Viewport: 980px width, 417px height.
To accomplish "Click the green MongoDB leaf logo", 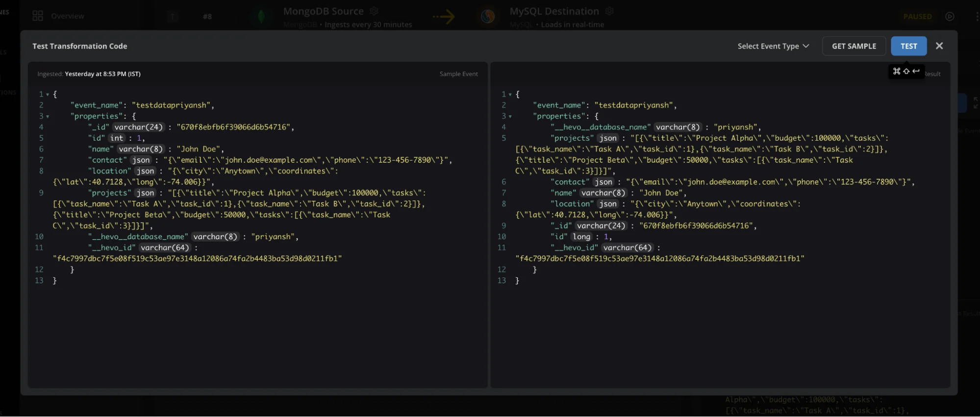I will click(x=261, y=17).
